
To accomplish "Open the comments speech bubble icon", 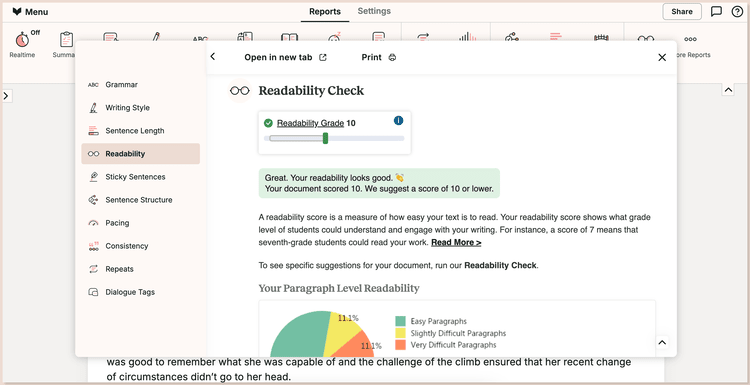I will coord(716,11).
